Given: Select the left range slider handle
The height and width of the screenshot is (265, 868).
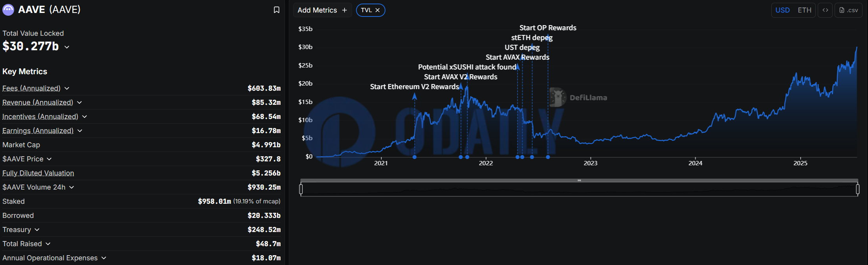Looking at the screenshot, I should (301, 190).
